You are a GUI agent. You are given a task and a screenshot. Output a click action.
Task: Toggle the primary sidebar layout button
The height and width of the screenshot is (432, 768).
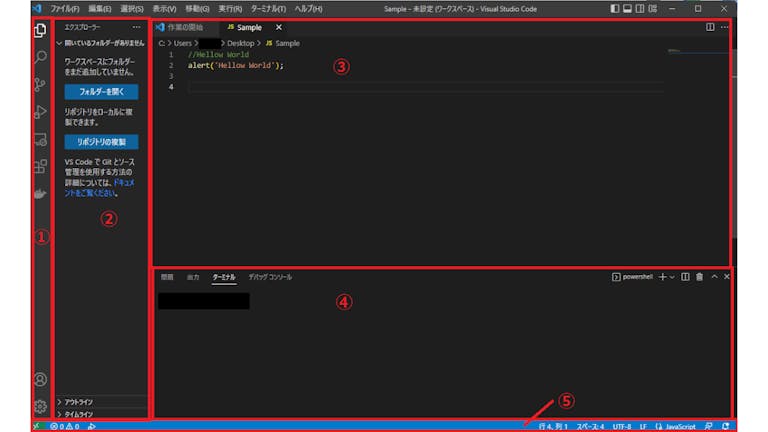coord(614,8)
